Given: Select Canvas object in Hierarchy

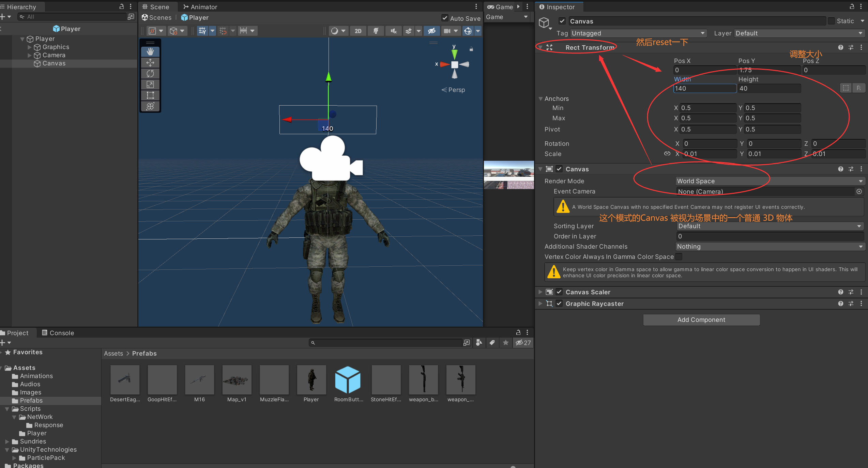Looking at the screenshot, I should pyautogui.click(x=54, y=63).
